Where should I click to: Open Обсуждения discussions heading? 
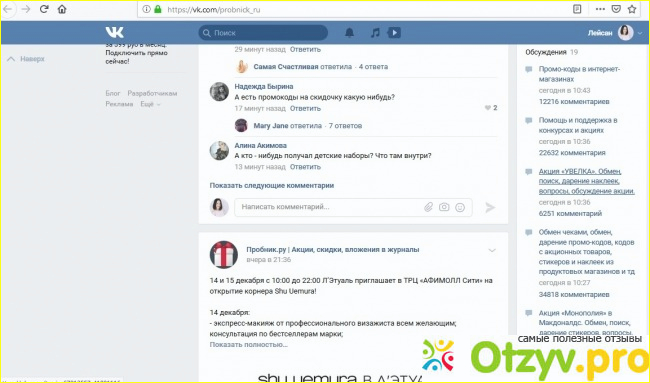[x=546, y=52]
